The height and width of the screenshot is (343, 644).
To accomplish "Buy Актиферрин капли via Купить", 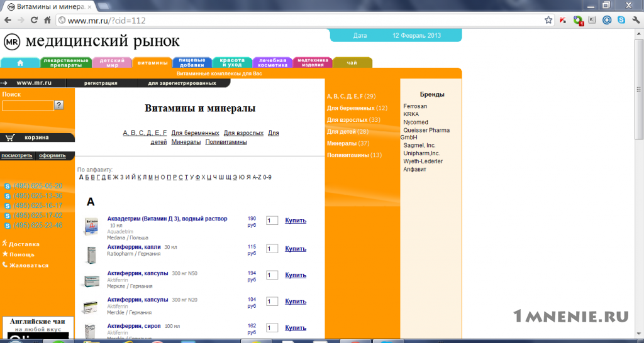I will (296, 249).
